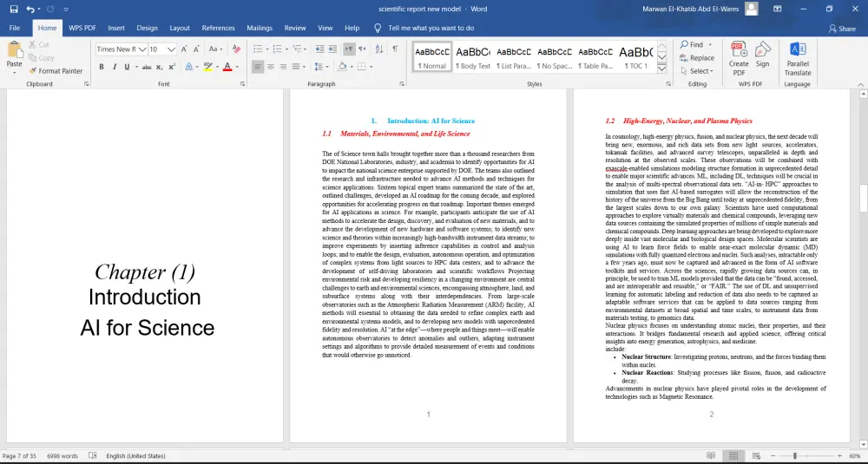Open the Font dialog launcher
868x464 pixels.
click(242, 84)
